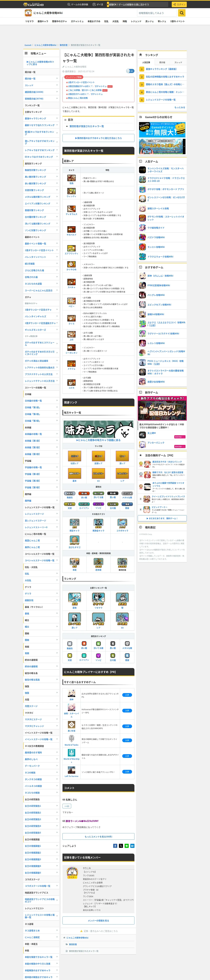The image size is (210, 980).
Task: Click the Nyanko wiki cat site icon
Action: click(x=28, y=13)
